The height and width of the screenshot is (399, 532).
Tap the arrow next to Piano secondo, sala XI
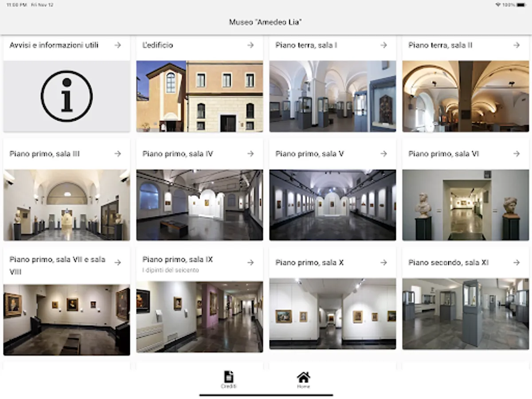(516, 262)
